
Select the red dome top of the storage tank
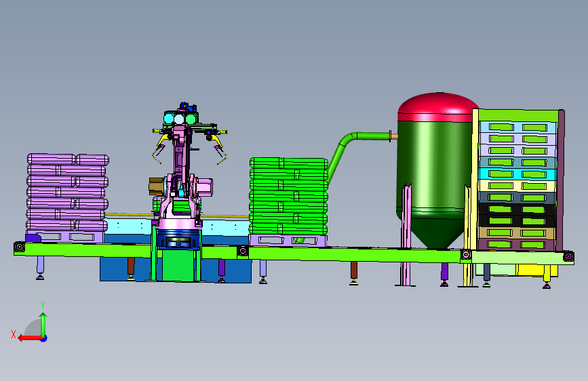[437, 106]
